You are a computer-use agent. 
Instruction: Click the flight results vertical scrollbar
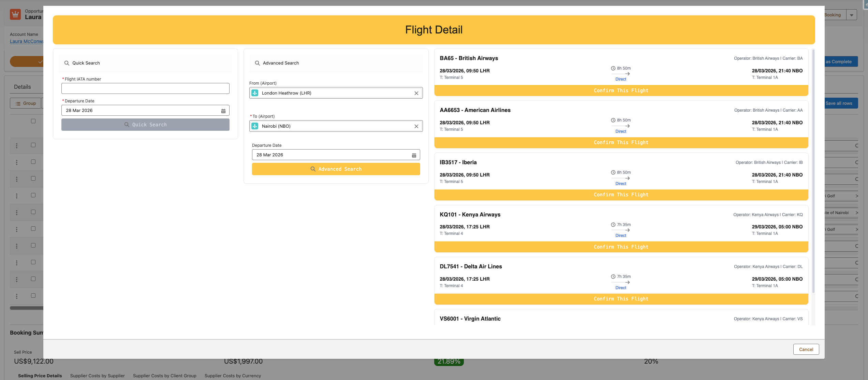(x=813, y=171)
